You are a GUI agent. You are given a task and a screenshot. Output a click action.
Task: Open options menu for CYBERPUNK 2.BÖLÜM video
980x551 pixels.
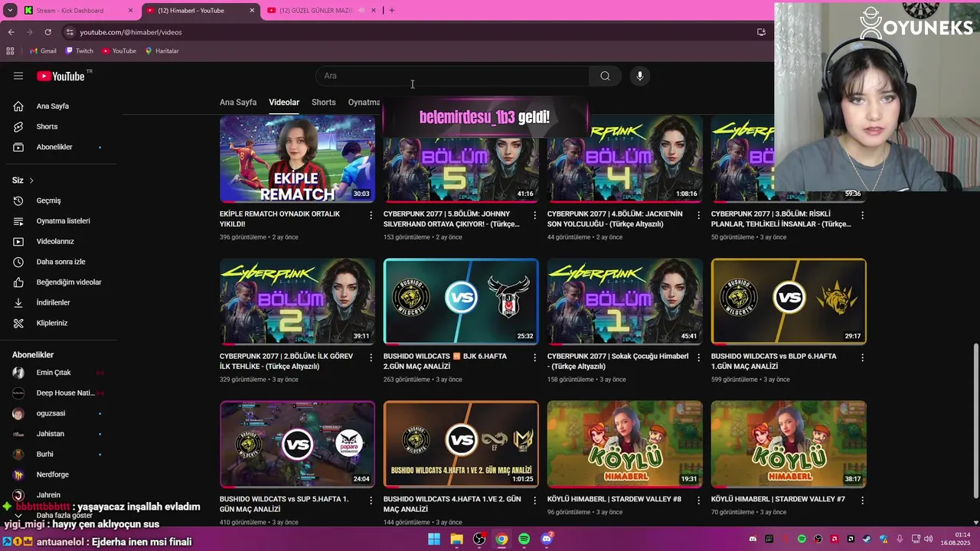(x=371, y=357)
